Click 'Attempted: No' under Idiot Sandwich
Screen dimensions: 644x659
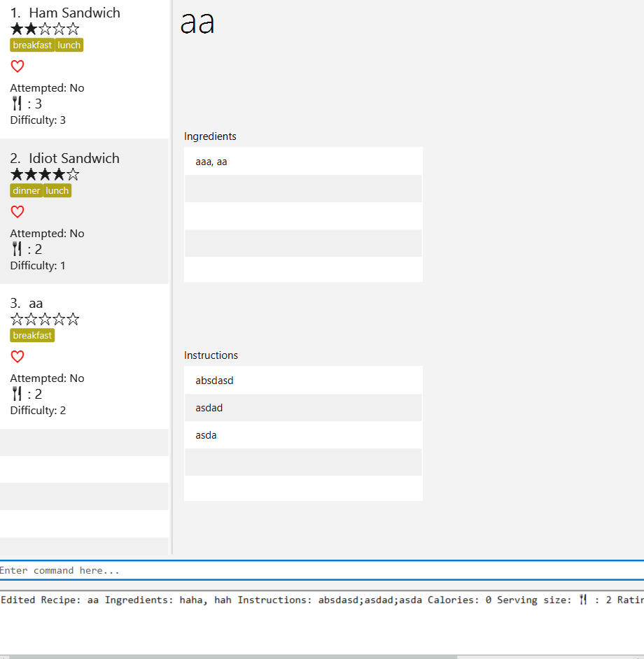(47, 233)
